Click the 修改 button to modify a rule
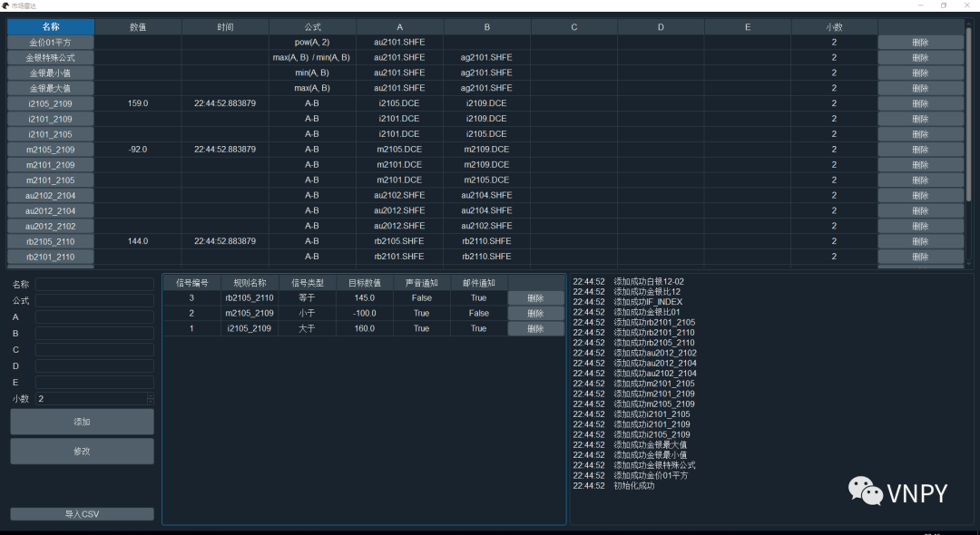This screenshot has height=535, width=980. (82, 451)
